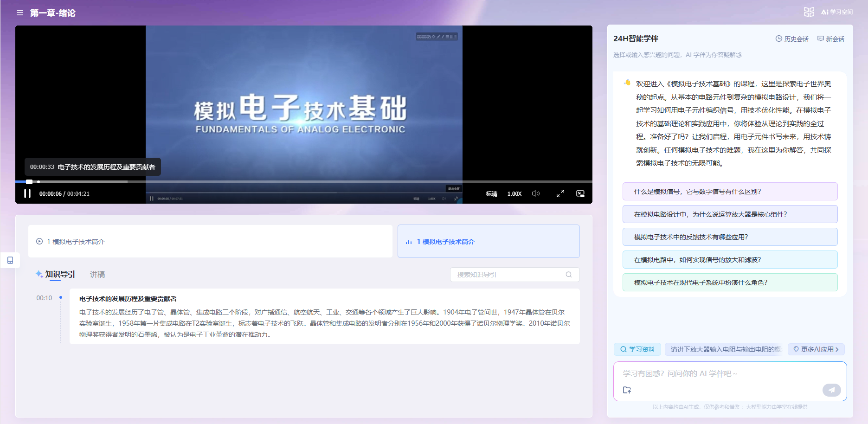
Task: Click the grid layout icon at top right
Action: (809, 12)
